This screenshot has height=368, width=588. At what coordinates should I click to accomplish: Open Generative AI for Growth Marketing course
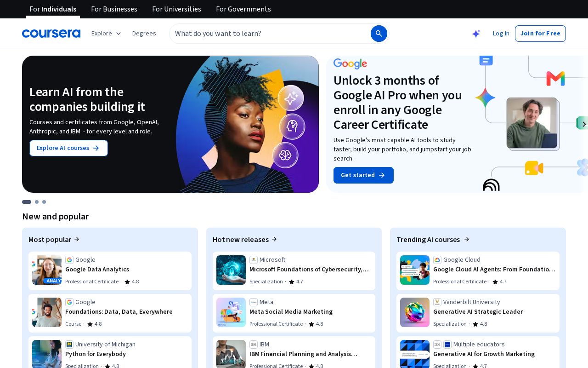(x=478, y=352)
